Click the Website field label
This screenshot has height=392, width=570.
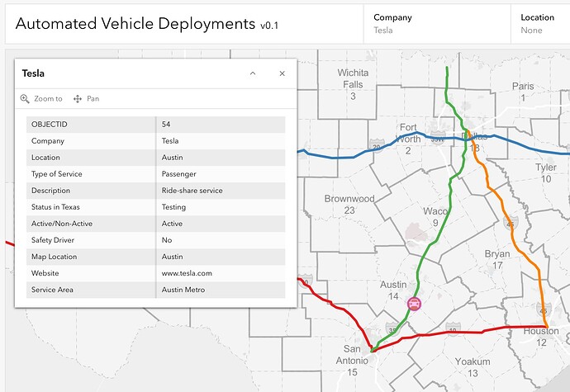[45, 273]
